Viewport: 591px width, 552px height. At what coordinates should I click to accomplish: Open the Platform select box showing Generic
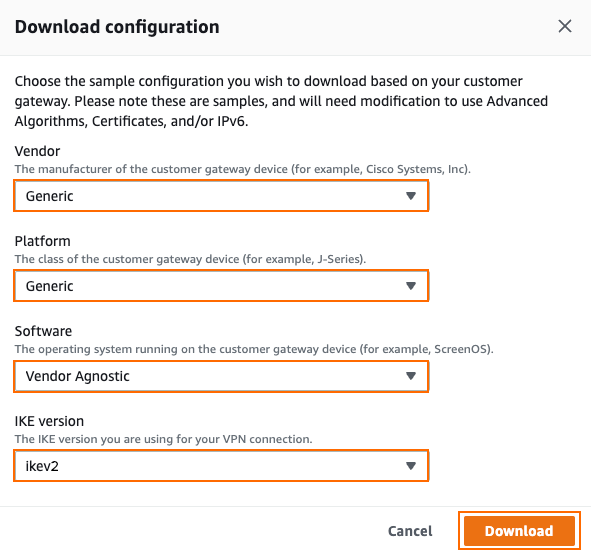pos(221,286)
